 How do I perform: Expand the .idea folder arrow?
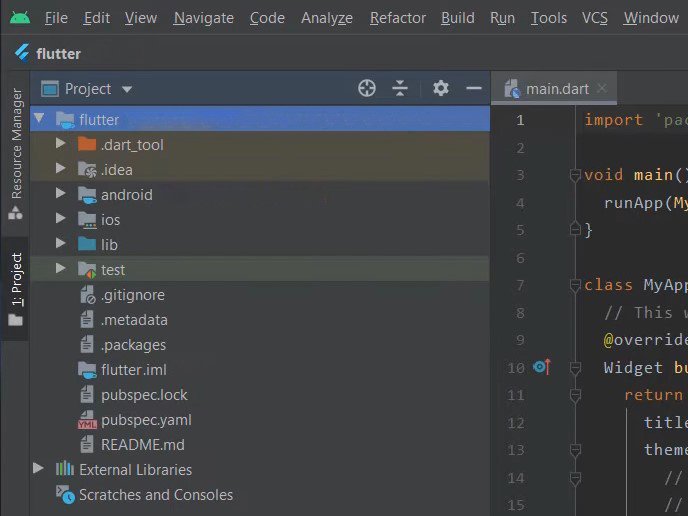click(x=61, y=168)
